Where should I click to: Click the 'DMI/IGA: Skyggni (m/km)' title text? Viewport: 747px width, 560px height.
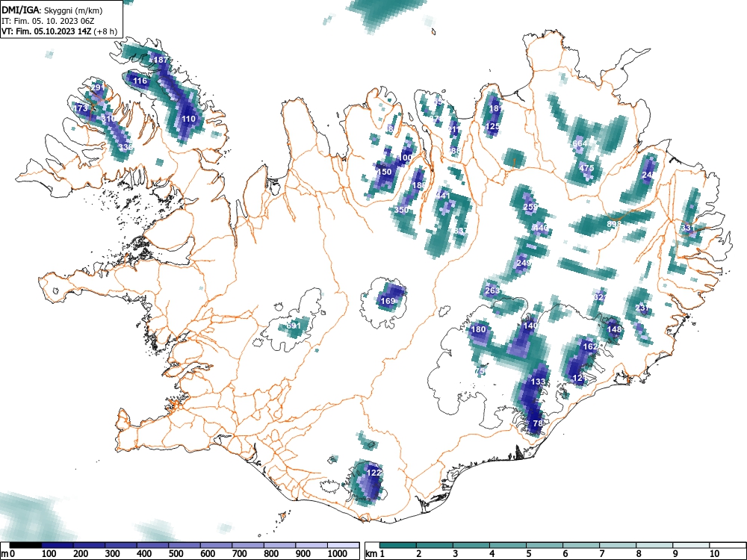coord(52,10)
